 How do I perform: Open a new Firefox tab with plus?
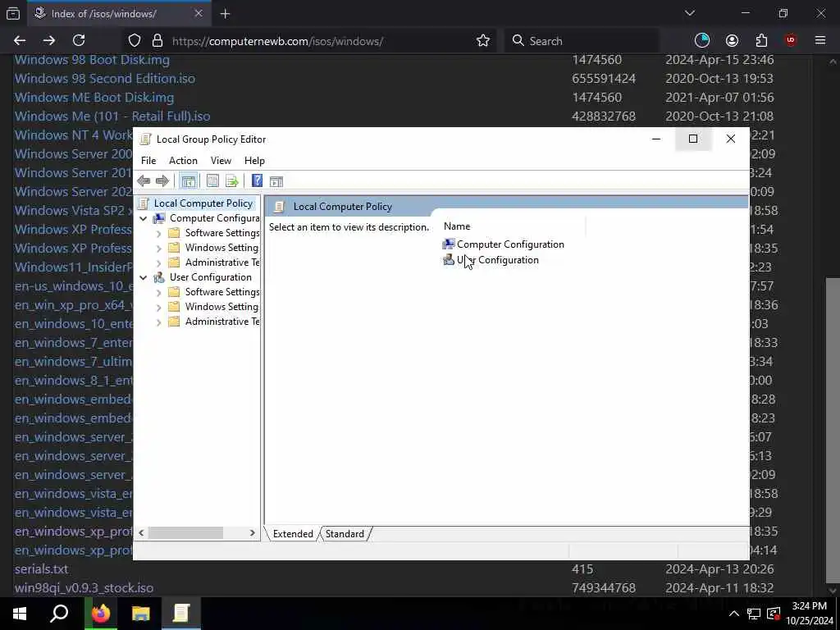pos(226,14)
